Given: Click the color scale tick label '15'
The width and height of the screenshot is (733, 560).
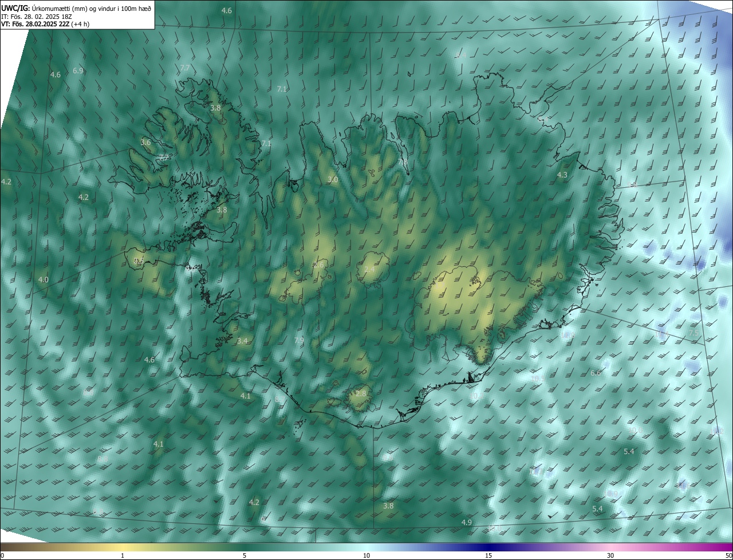Looking at the screenshot, I should tap(488, 555).
